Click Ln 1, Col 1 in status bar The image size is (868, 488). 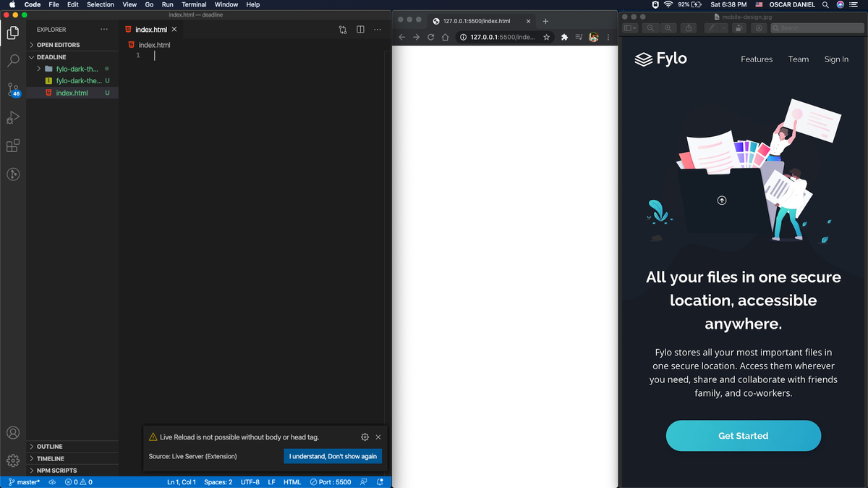coord(182,482)
